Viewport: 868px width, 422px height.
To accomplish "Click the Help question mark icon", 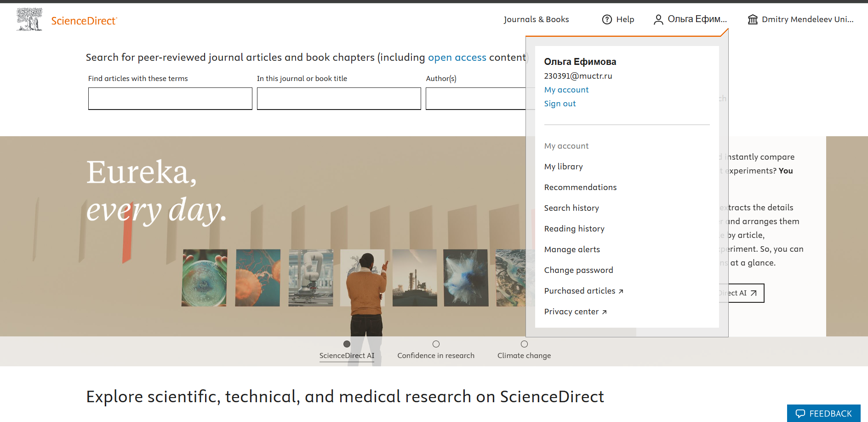I will [x=607, y=19].
